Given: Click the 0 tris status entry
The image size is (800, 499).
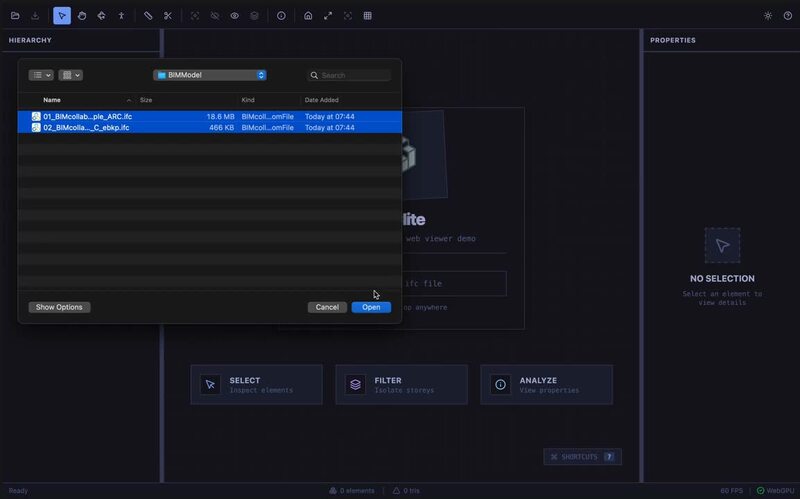Looking at the screenshot, I should point(406,491).
